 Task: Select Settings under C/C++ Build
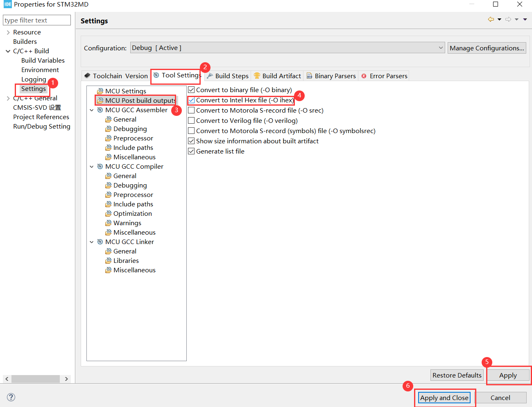(x=34, y=89)
